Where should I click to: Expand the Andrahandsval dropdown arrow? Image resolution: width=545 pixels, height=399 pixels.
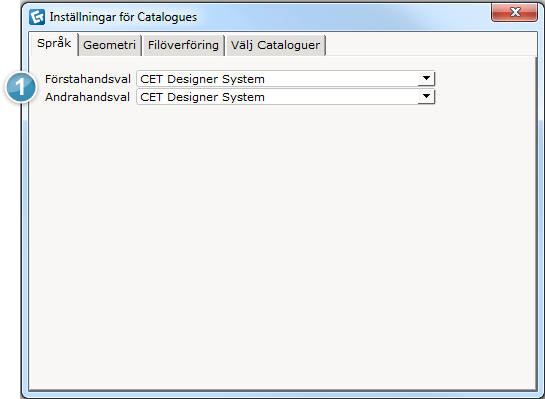426,96
